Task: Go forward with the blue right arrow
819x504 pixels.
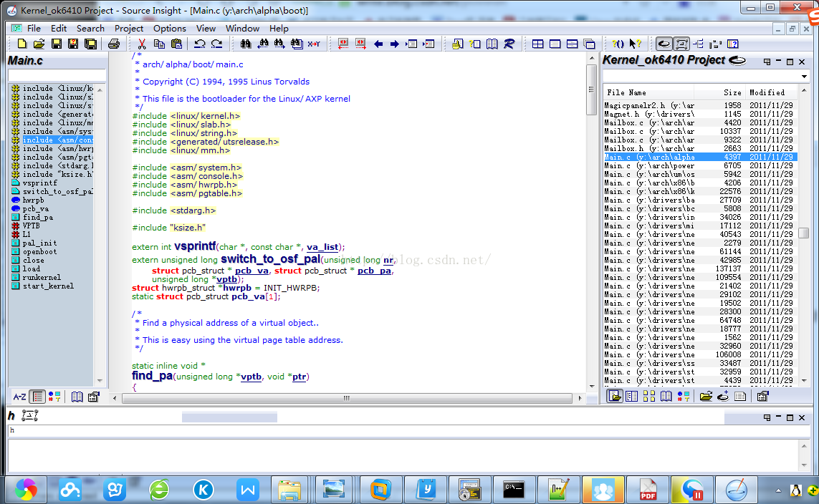Action: coord(395,44)
